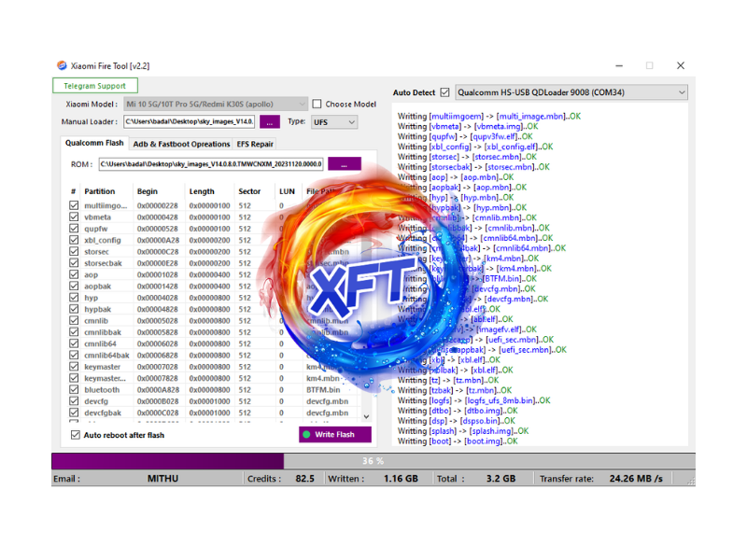
Task: Select the aop partition name
Action: pyautogui.click(x=91, y=274)
